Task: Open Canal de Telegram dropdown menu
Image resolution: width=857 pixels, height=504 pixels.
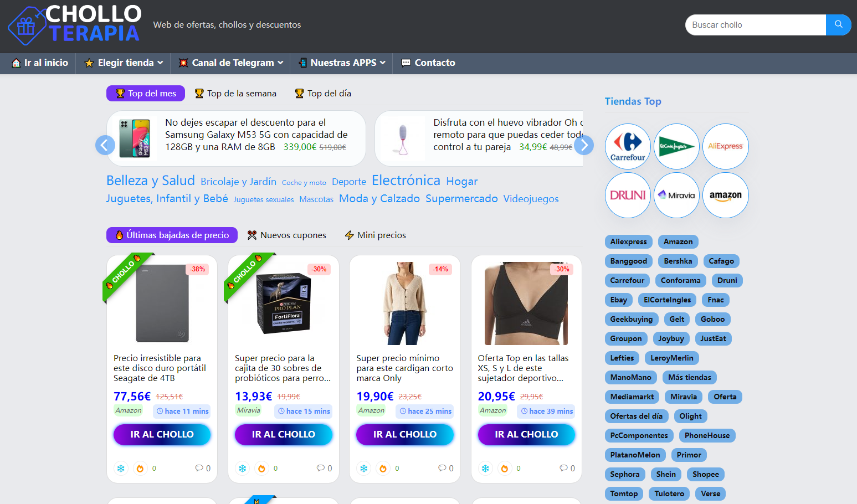Action: pos(230,63)
